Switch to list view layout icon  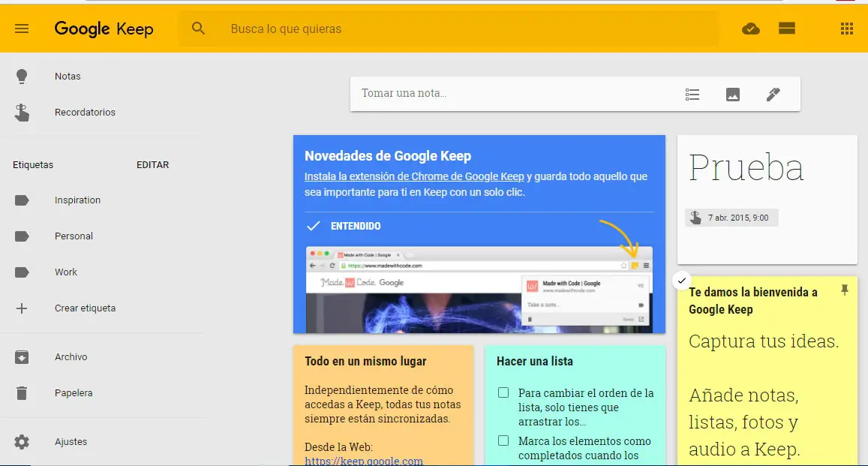787,29
